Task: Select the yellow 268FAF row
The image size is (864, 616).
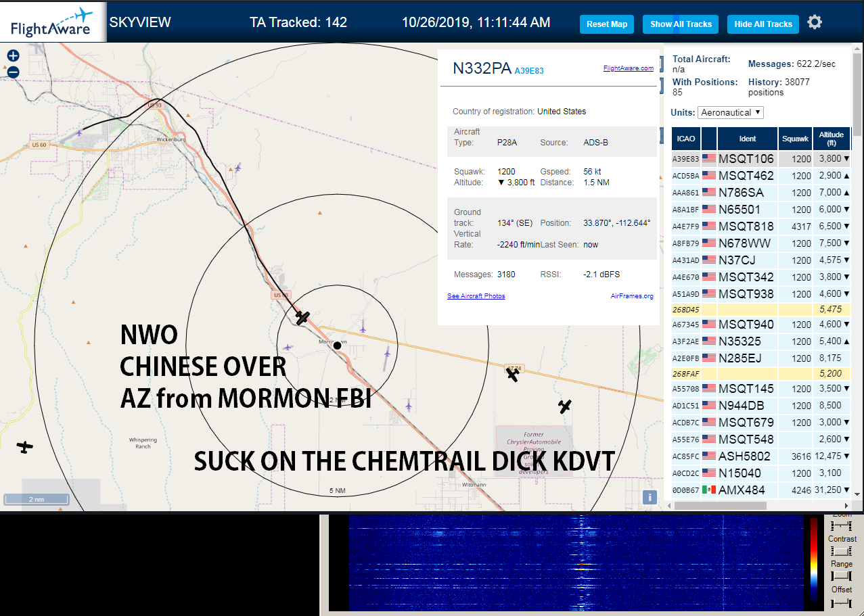Action: click(x=761, y=373)
